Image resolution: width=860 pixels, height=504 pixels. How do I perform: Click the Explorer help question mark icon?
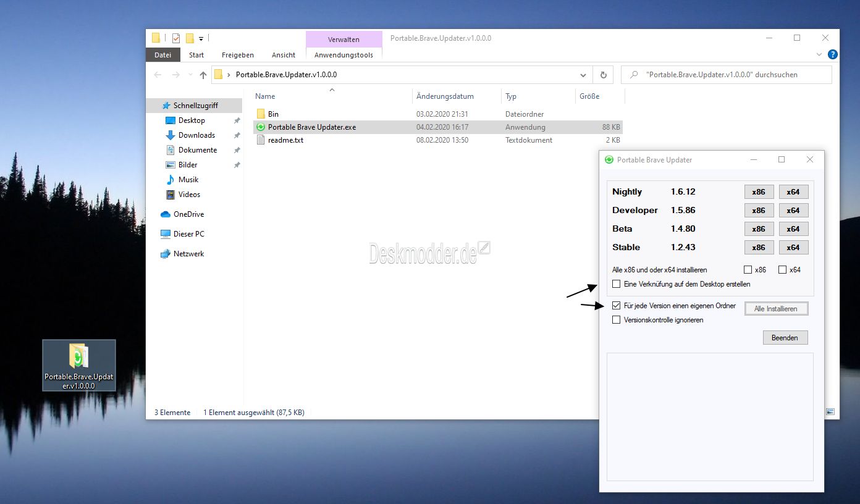tap(832, 55)
